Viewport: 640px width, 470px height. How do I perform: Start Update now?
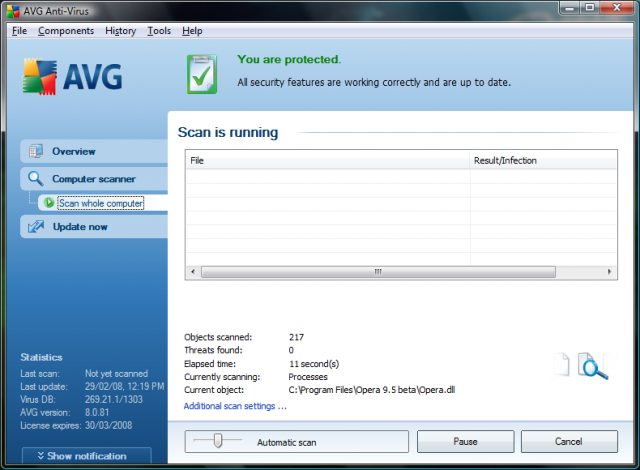click(x=94, y=226)
